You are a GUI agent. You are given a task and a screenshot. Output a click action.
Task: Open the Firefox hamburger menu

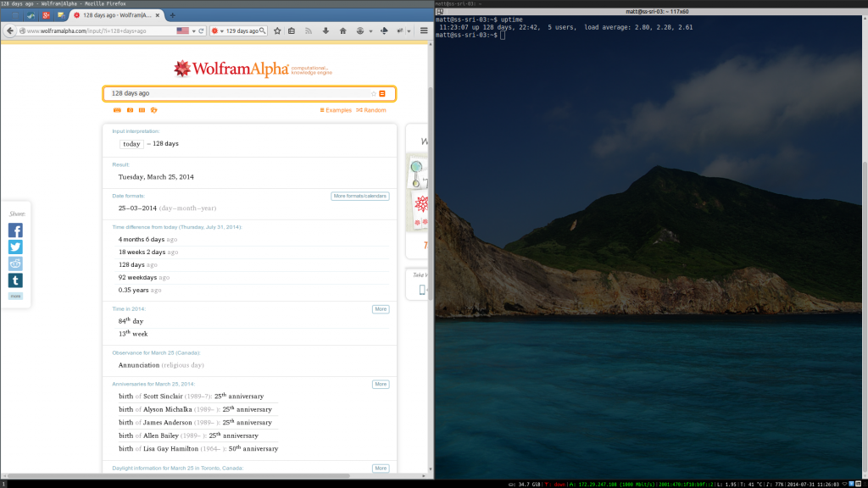point(424,31)
